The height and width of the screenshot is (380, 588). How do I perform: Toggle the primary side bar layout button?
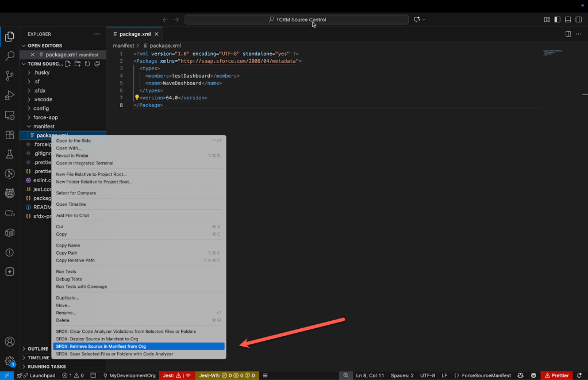click(x=557, y=20)
